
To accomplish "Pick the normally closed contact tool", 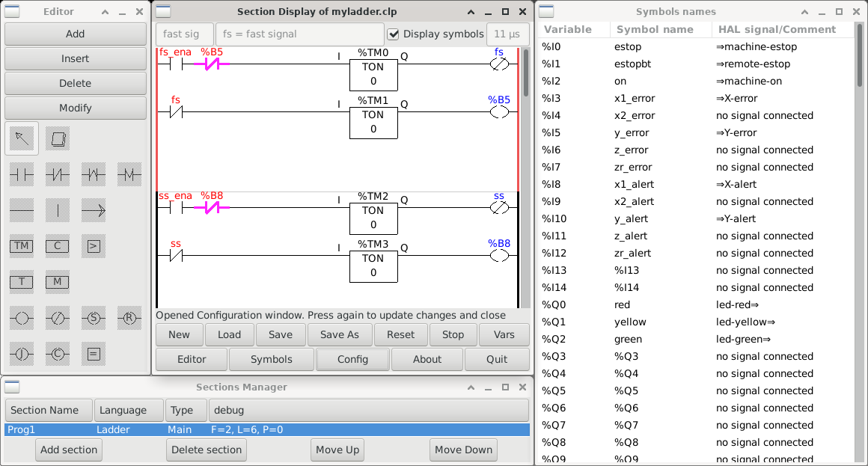I will click(x=58, y=174).
